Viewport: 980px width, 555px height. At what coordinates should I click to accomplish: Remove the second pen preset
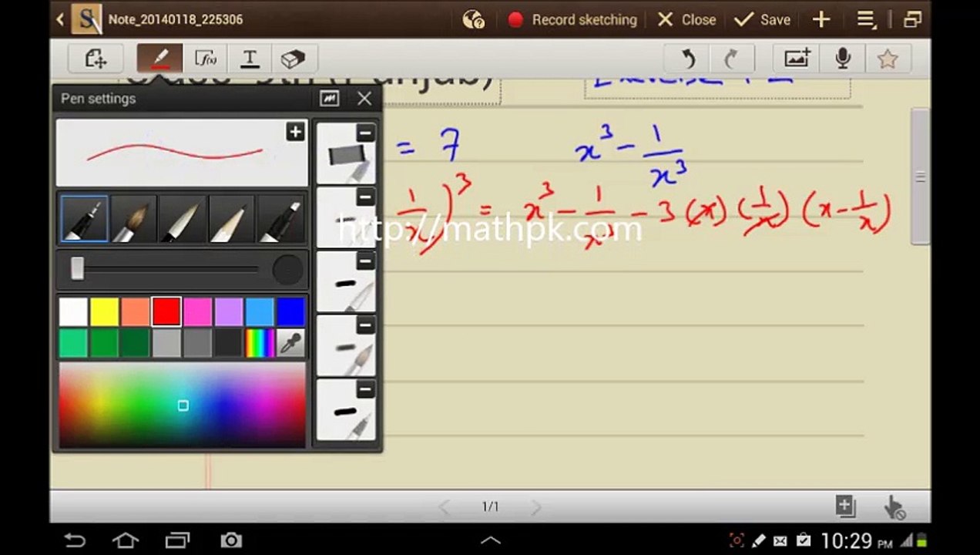pos(366,197)
